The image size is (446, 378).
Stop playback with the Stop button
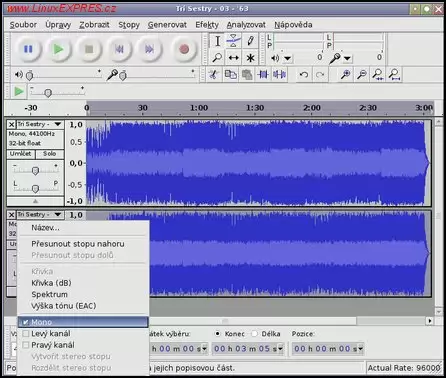coord(89,49)
